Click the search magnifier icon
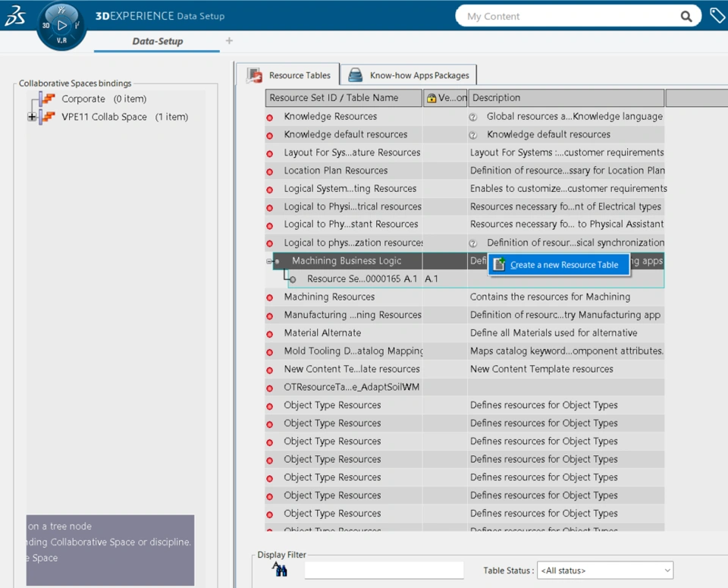728x588 pixels. tap(686, 17)
